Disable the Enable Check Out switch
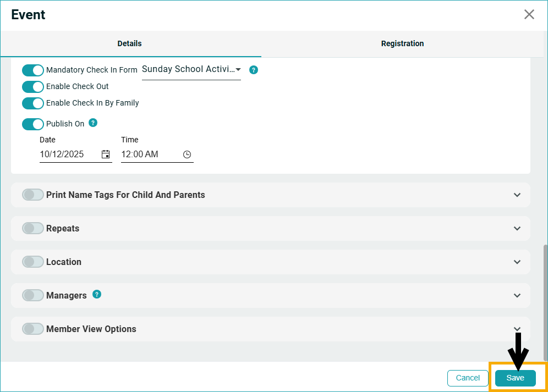 click(x=33, y=87)
